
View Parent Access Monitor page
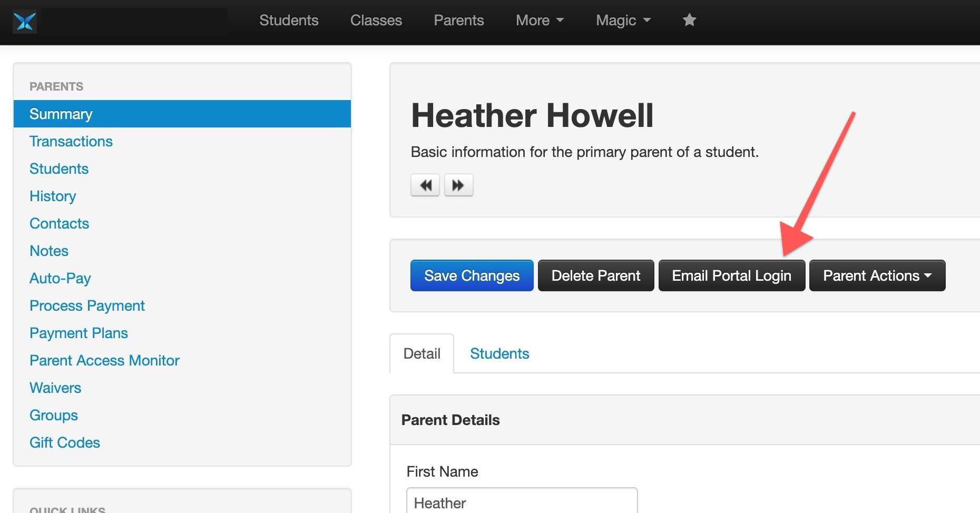tap(104, 360)
